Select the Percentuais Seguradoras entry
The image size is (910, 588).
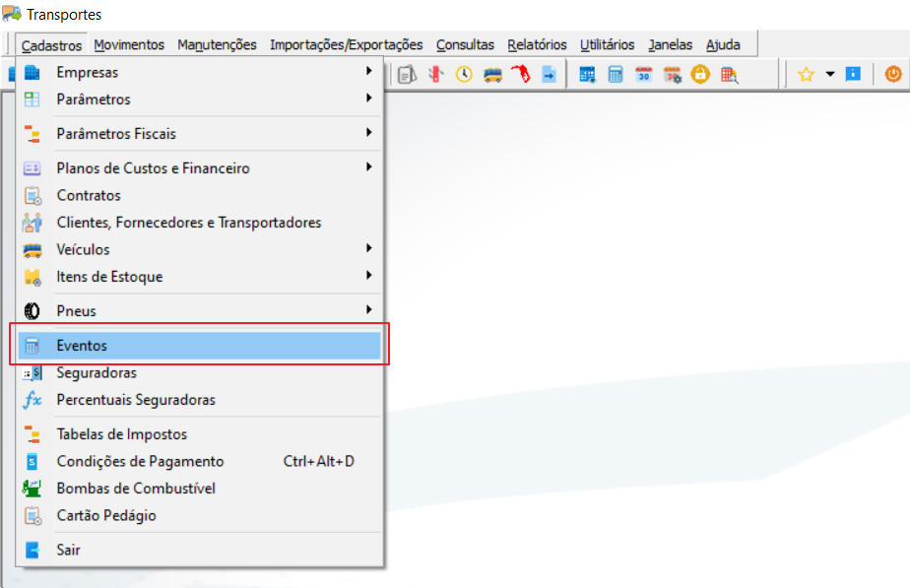200,399
